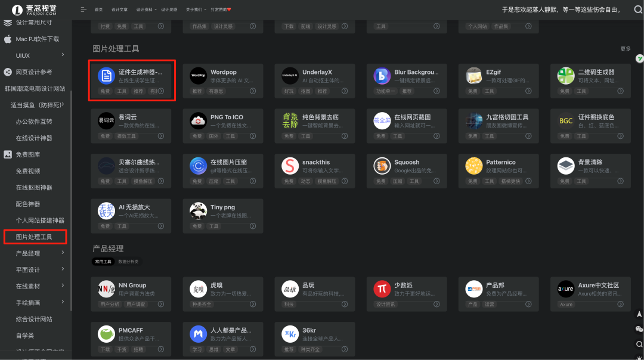
Task: Click the 证件生成神器 document icon
Action: pos(106,76)
